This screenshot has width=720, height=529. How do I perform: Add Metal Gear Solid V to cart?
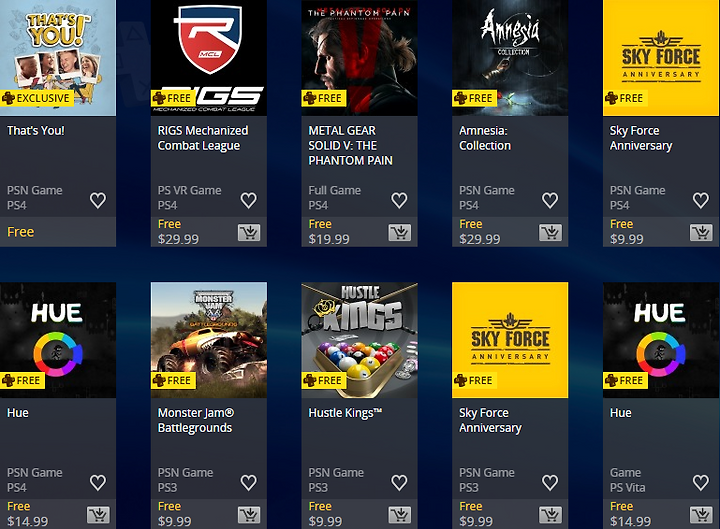click(399, 233)
